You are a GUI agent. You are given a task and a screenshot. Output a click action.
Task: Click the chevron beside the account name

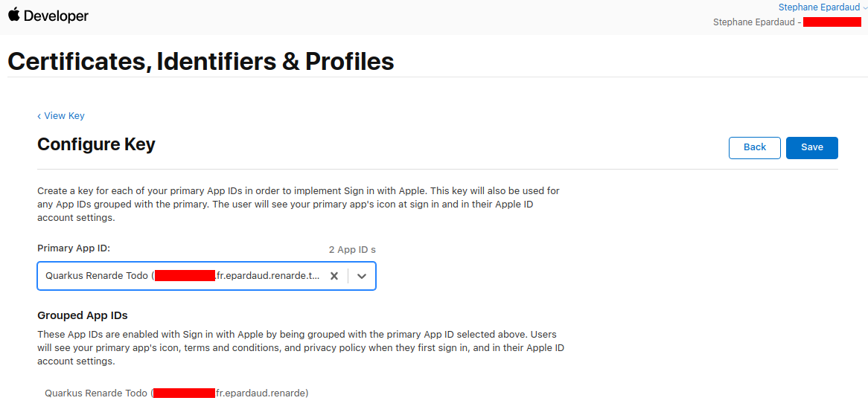[865, 8]
